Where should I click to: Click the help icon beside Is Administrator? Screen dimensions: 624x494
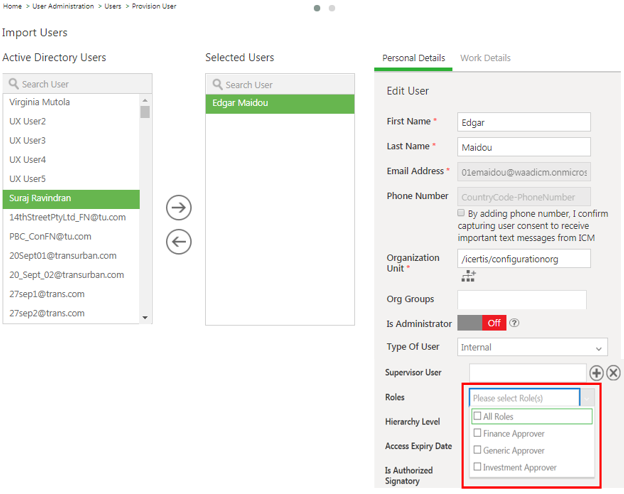(514, 323)
